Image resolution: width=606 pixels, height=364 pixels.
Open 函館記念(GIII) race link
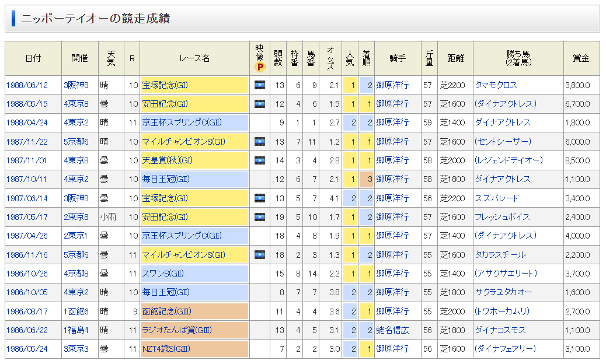click(166, 311)
